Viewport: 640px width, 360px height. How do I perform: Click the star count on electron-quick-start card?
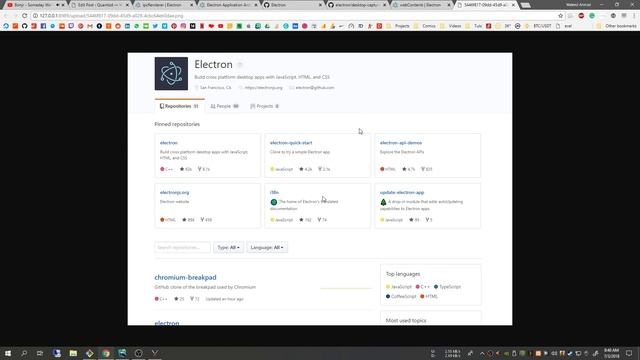tap(306, 169)
